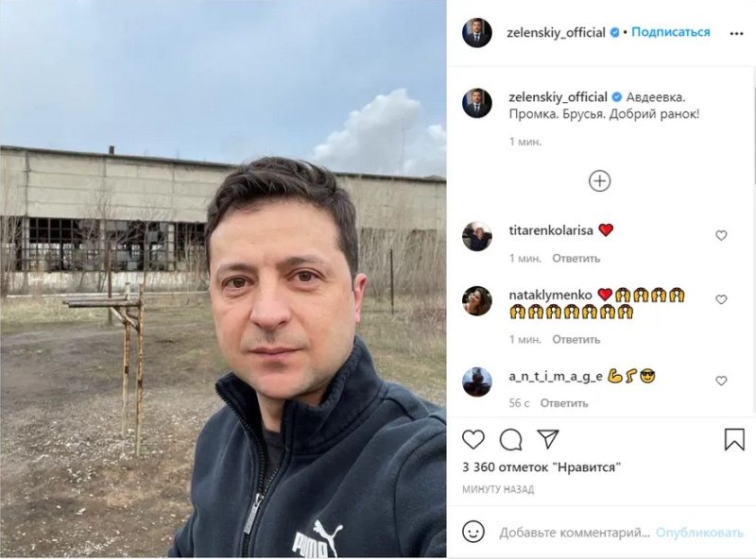Open the emoji picker smiley icon
Image resolution: width=756 pixels, height=559 pixels.
pyautogui.click(x=473, y=532)
